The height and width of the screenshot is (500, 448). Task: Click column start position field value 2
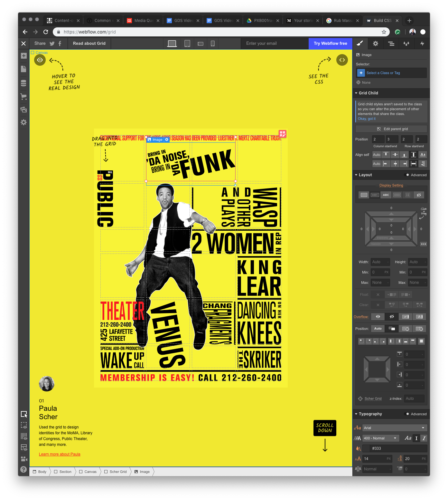tap(378, 139)
